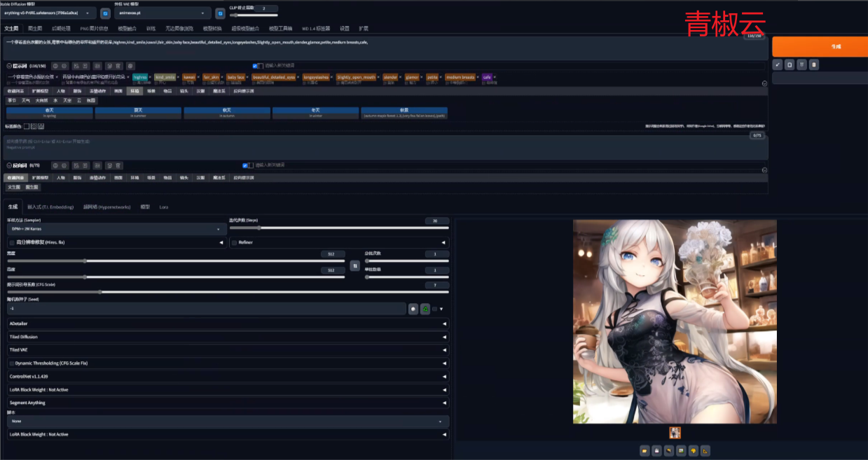Image resolution: width=868 pixels, height=460 pixels.
Task: Click diagonal arrow icon below Generate button
Action: [778, 64]
